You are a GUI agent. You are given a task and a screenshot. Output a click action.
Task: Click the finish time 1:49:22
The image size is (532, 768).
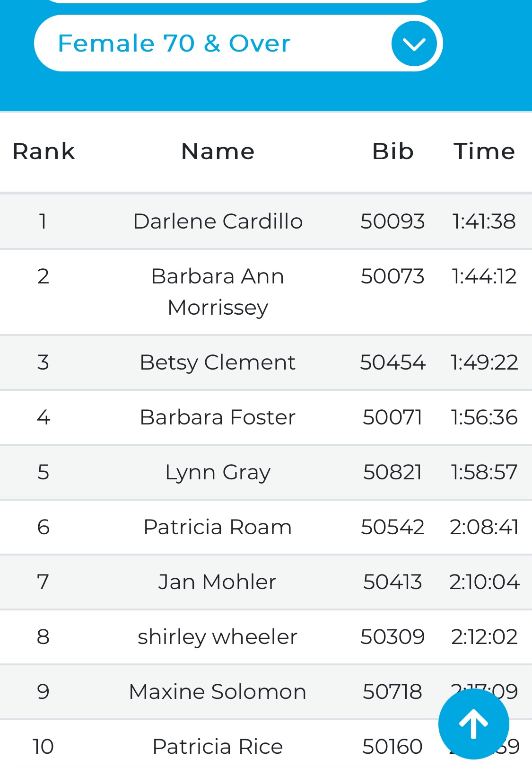(484, 362)
